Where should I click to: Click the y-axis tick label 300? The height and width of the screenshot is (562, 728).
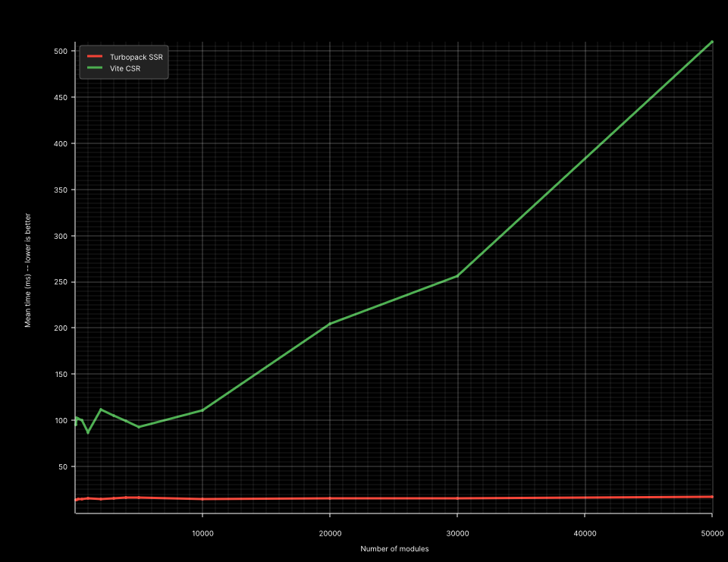coord(61,236)
